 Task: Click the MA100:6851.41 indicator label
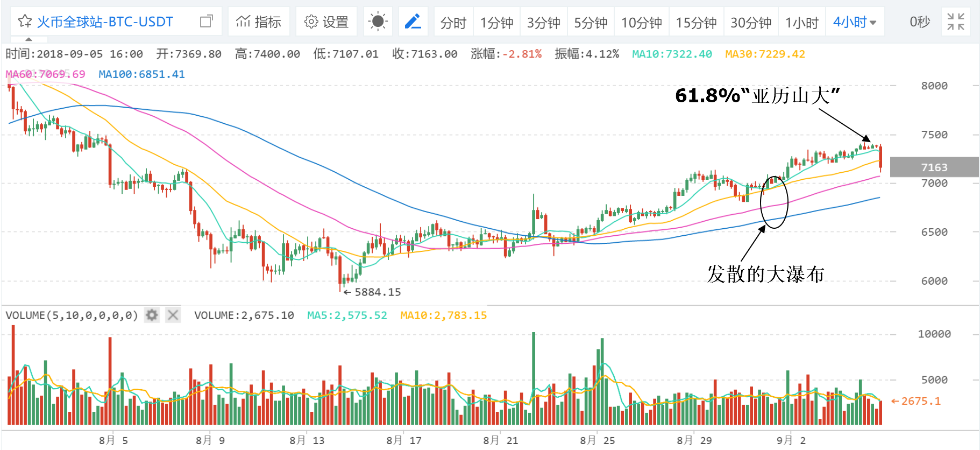click(x=141, y=74)
